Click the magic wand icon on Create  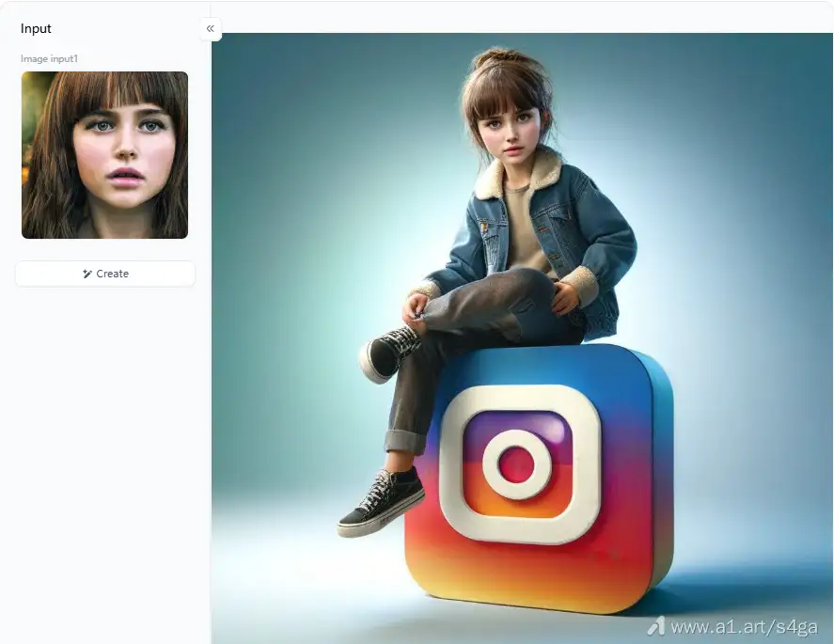pos(87,274)
